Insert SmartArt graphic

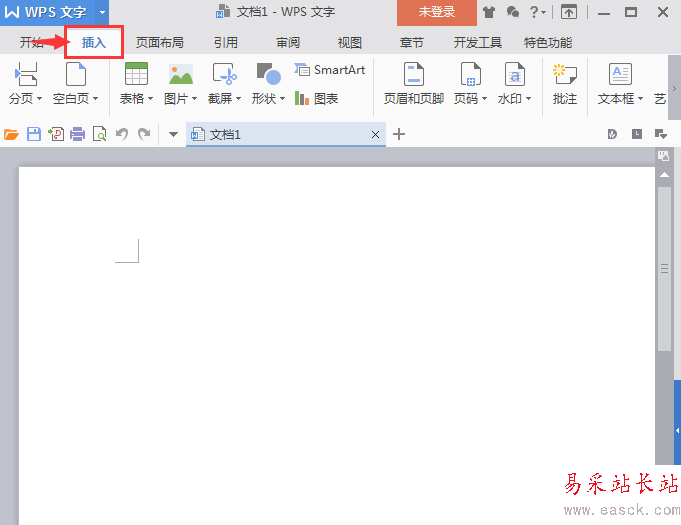point(330,69)
